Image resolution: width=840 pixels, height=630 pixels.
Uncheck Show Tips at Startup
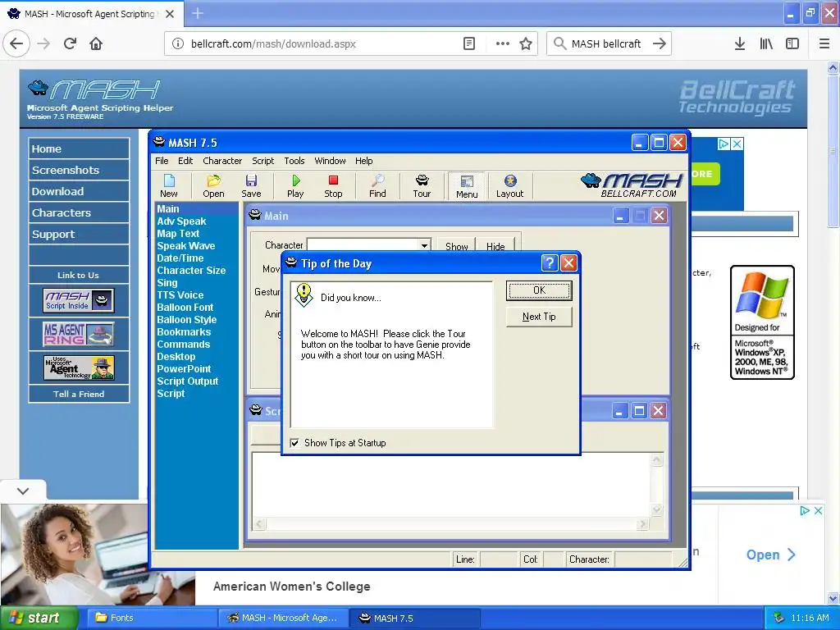point(294,443)
